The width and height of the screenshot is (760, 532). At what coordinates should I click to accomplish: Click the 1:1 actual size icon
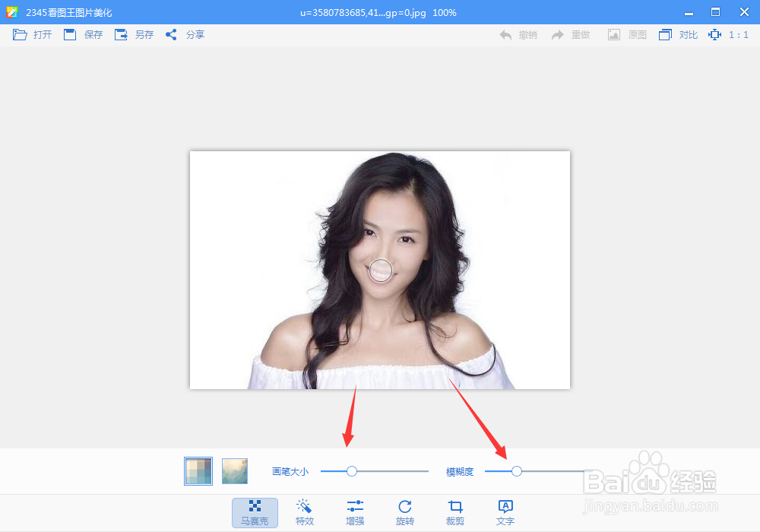(715, 35)
